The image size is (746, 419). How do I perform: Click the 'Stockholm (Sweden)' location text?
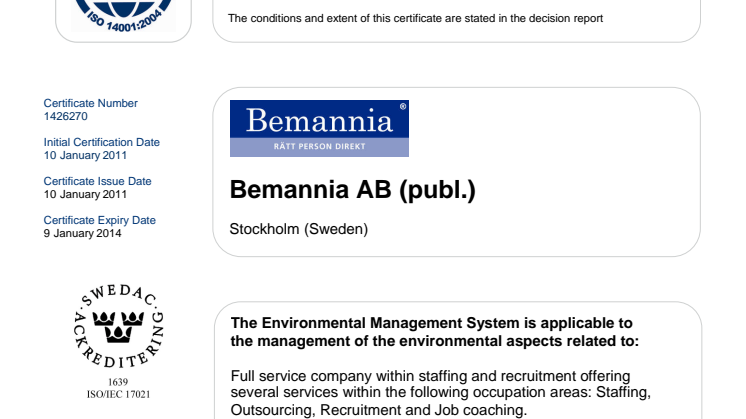tap(299, 229)
